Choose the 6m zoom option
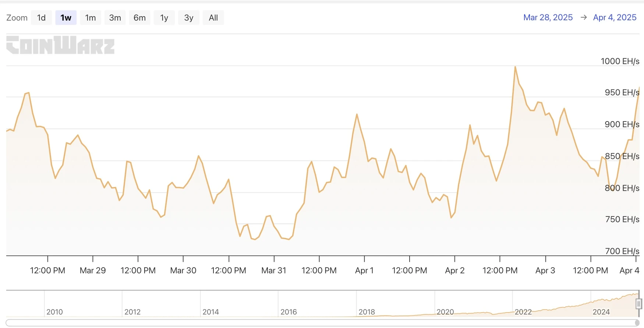 pos(139,18)
